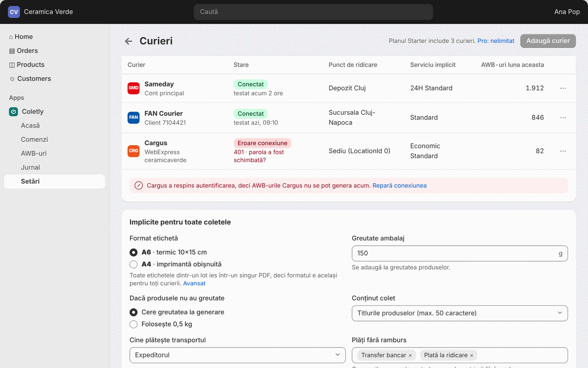Click the Repară conexiunea link
The height and width of the screenshot is (368, 588).
(x=399, y=186)
